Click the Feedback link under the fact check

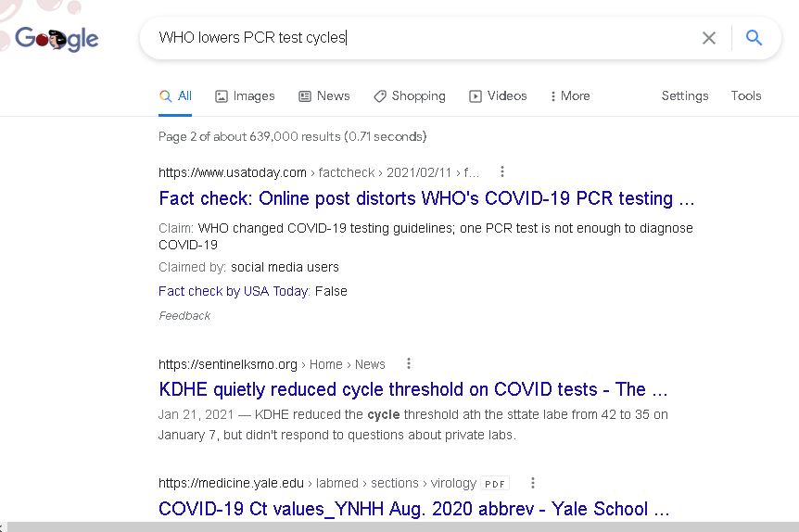pyautogui.click(x=184, y=316)
